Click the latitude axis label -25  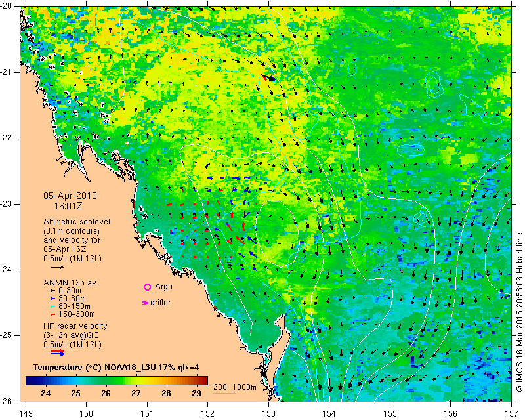tap(6, 335)
